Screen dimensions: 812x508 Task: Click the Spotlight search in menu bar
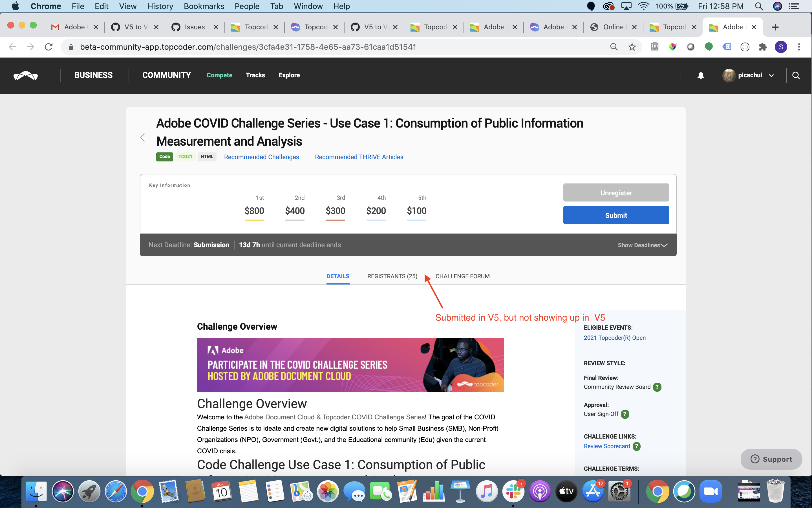coord(759,6)
